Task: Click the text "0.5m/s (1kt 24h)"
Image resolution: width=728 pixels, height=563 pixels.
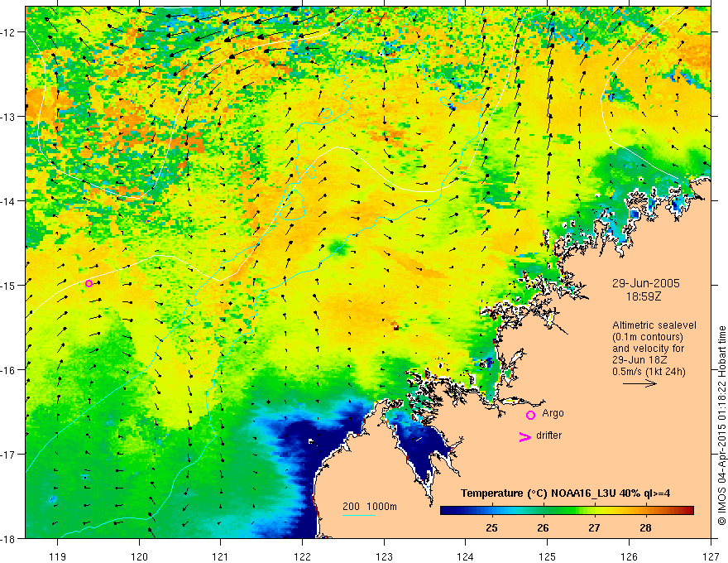Action: pyautogui.click(x=649, y=372)
